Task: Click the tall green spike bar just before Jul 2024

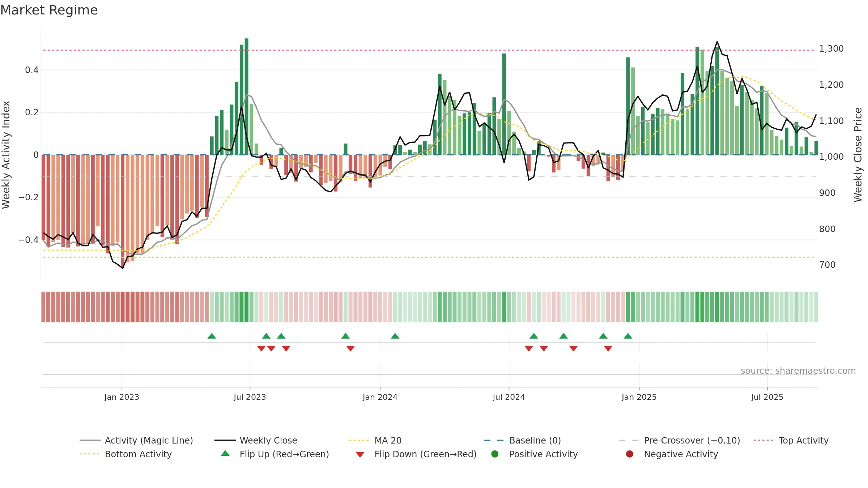Action: [504, 104]
